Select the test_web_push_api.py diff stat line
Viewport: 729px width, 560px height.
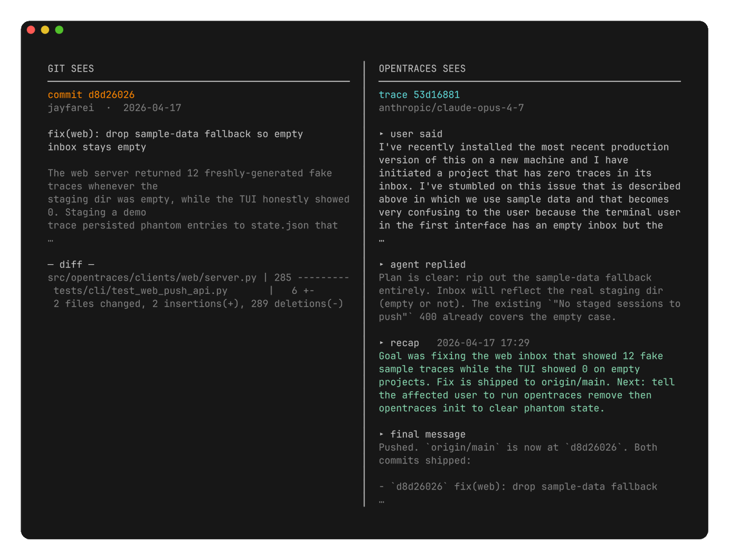click(x=184, y=291)
